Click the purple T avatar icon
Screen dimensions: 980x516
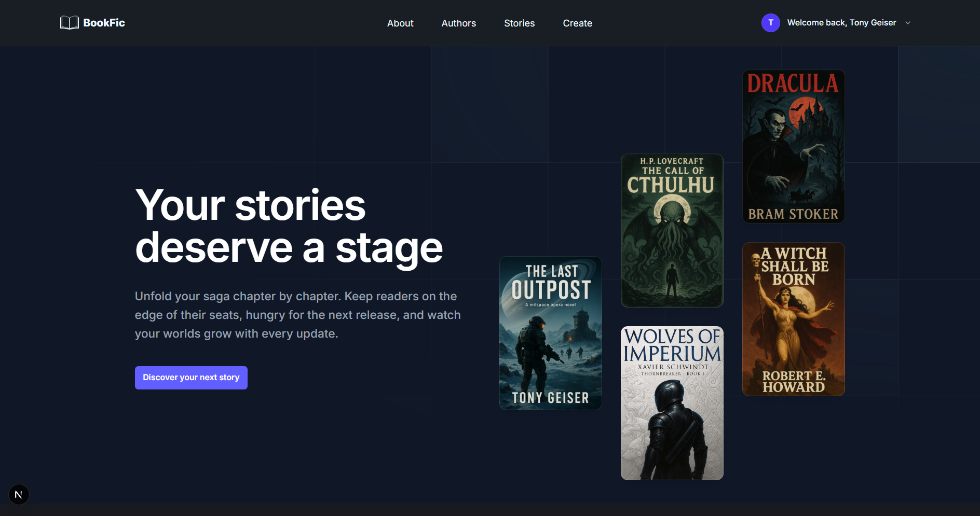tap(770, 22)
